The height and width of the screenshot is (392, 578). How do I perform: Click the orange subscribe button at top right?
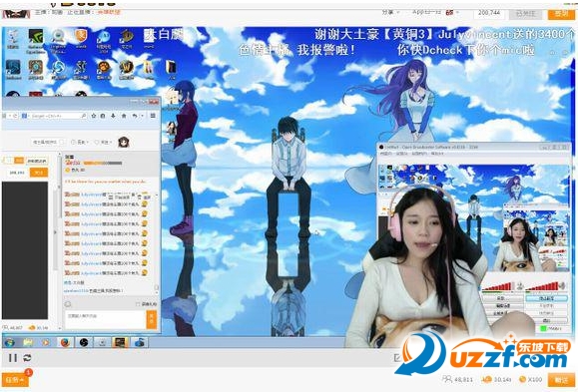(561, 13)
